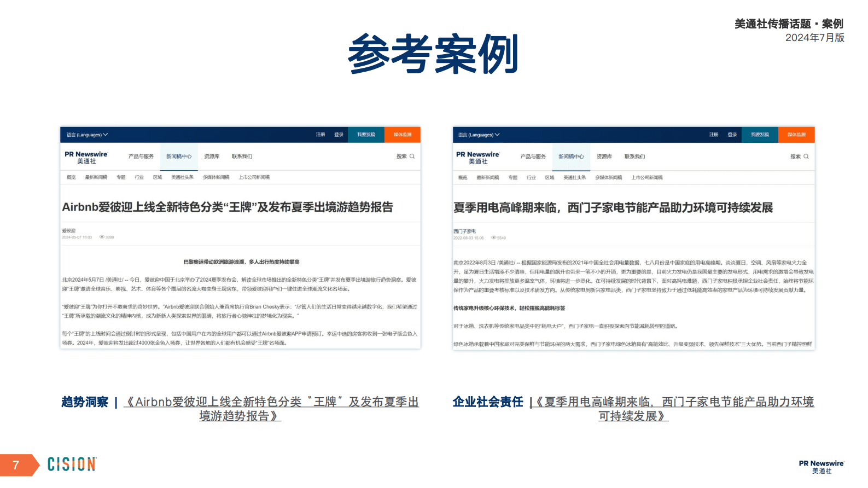Click 登录 in the 西门子 page header
This screenshot has width=868, height=488.
point(732,135)
